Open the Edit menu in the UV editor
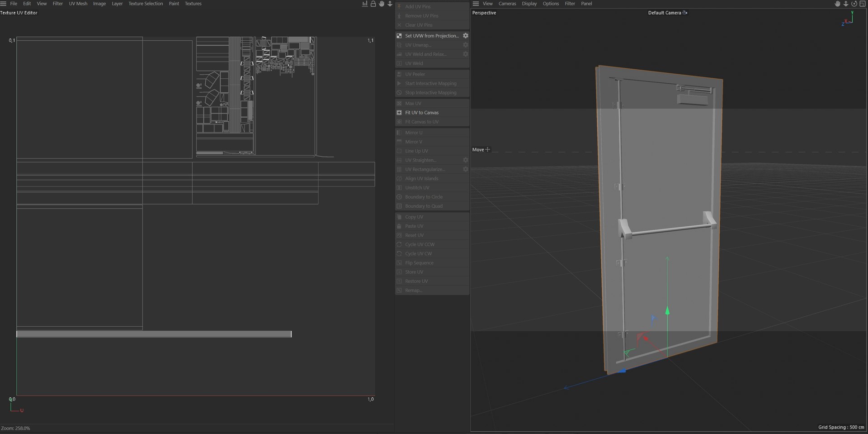The image size is (868, 434). (27, 4)
